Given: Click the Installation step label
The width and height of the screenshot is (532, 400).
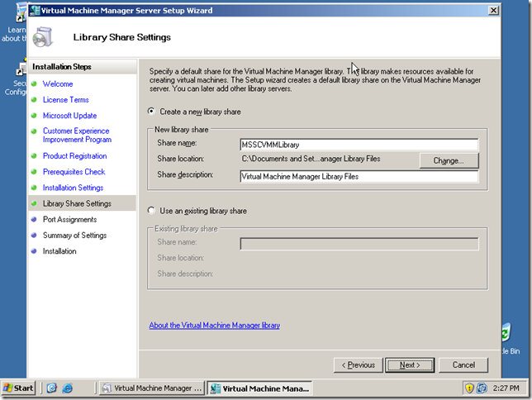Looking at the screenshot, I should pos(59,251).
